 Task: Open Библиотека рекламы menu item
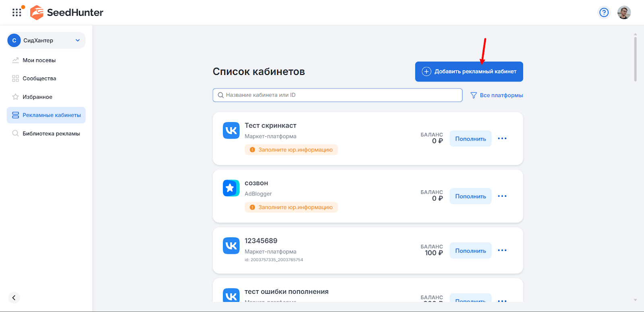(51, 134)
